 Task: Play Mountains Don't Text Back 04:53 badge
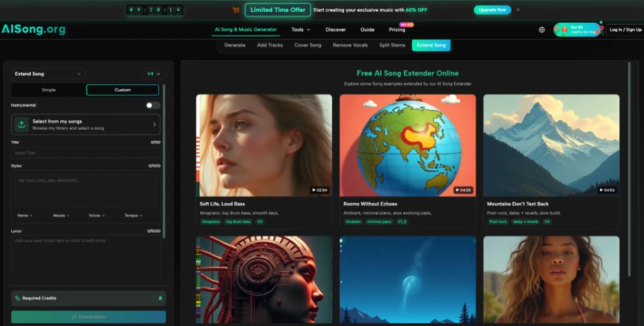click(x=607, y=190)
